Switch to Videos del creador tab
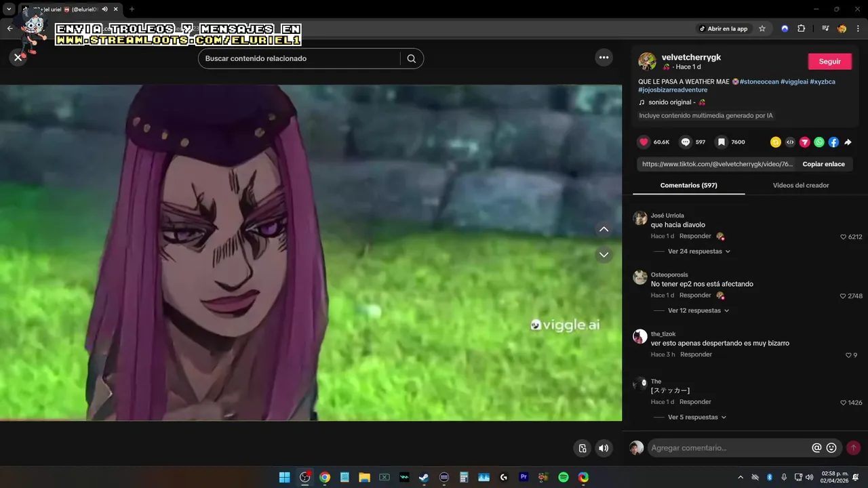 tap(801, 185)
